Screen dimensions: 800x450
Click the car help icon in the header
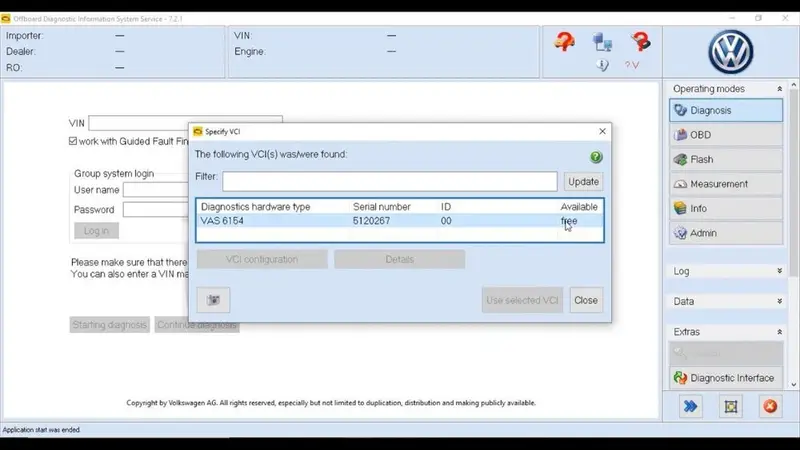pos(564,41)
